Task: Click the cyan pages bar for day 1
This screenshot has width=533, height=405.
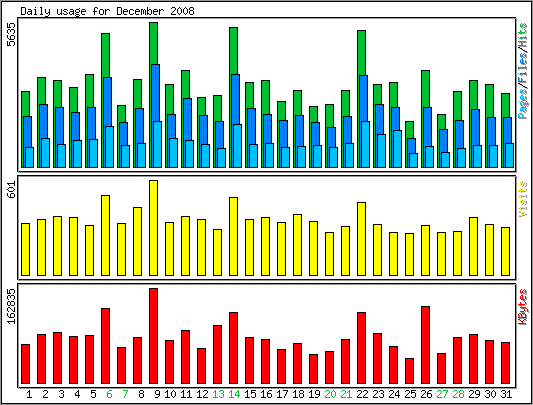Action: pyautogui.click(x=30, y=157)
